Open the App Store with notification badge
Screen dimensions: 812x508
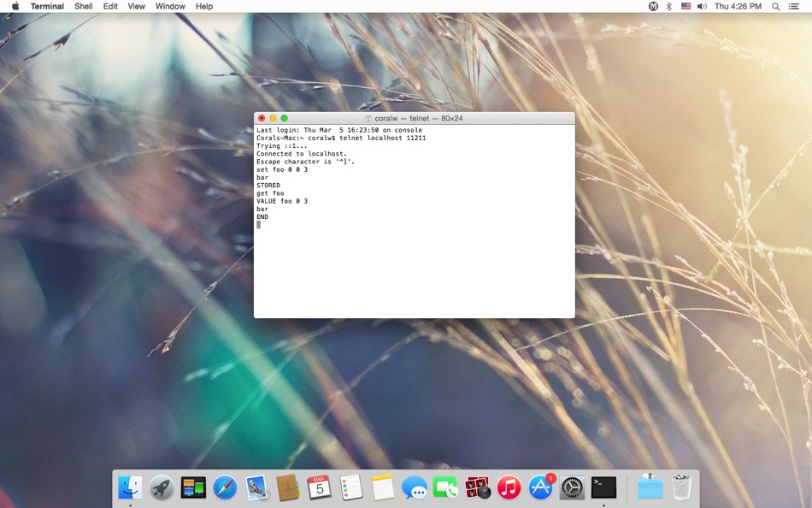click(x=539, y=487)
